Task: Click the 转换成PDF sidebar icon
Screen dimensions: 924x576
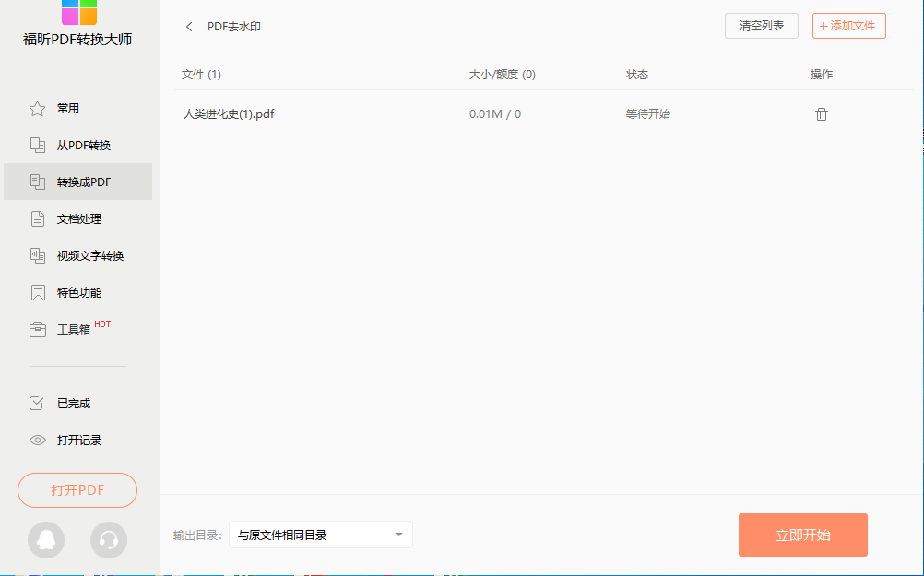Action: [x=37, y=182]
